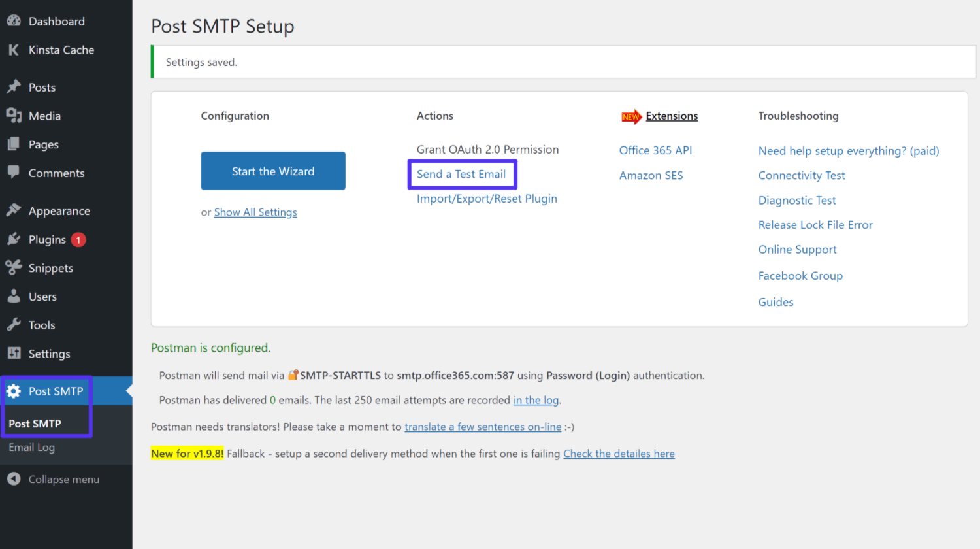
Task: Open the Email Log submenu item
Action: [x=31, y=447]
